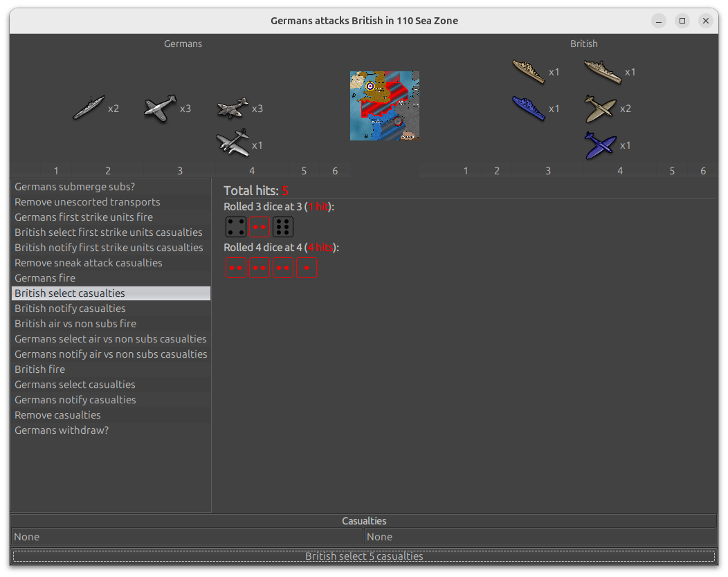
Task: Click the black die showing six pips
Action: point(283,226)
